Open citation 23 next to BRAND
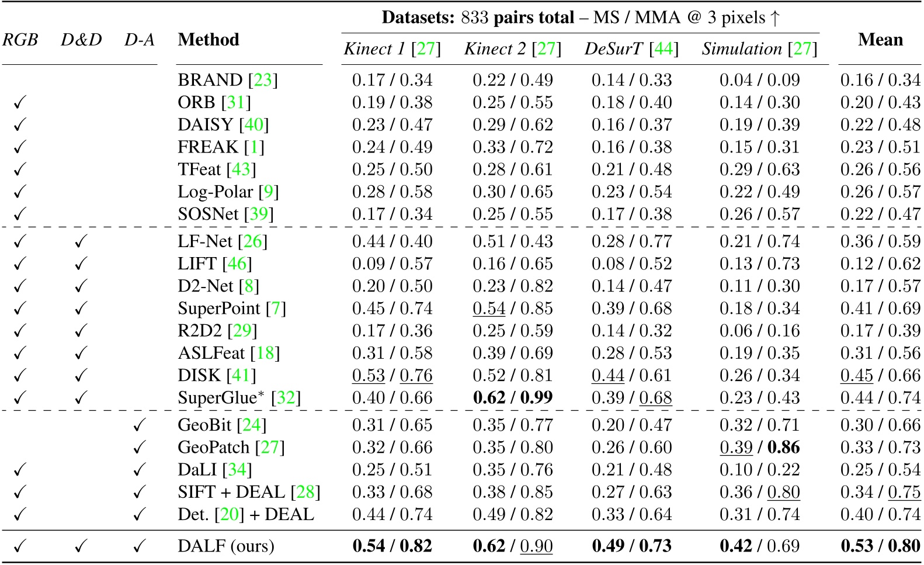 263,80
